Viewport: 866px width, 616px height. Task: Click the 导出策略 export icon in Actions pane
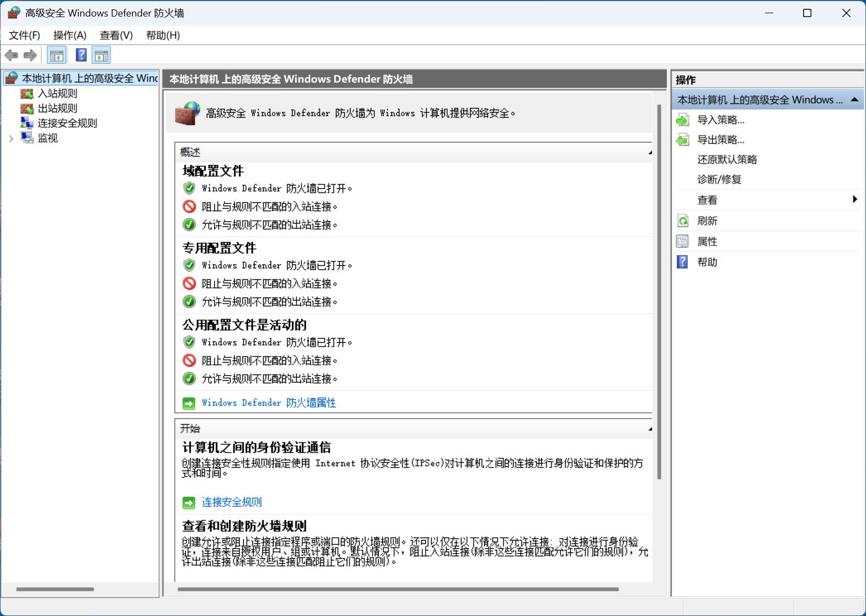[x=683, y=140]
